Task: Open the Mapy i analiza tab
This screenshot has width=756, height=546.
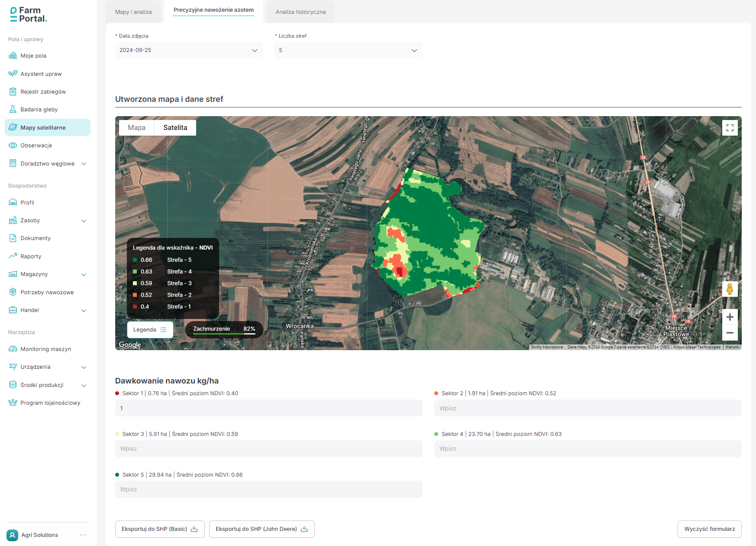Action: click(x=133, y=12)
